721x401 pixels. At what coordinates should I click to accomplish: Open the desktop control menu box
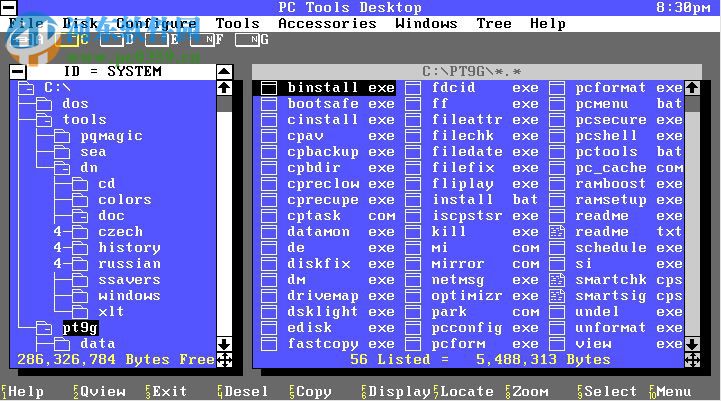(x=8, y=7)
